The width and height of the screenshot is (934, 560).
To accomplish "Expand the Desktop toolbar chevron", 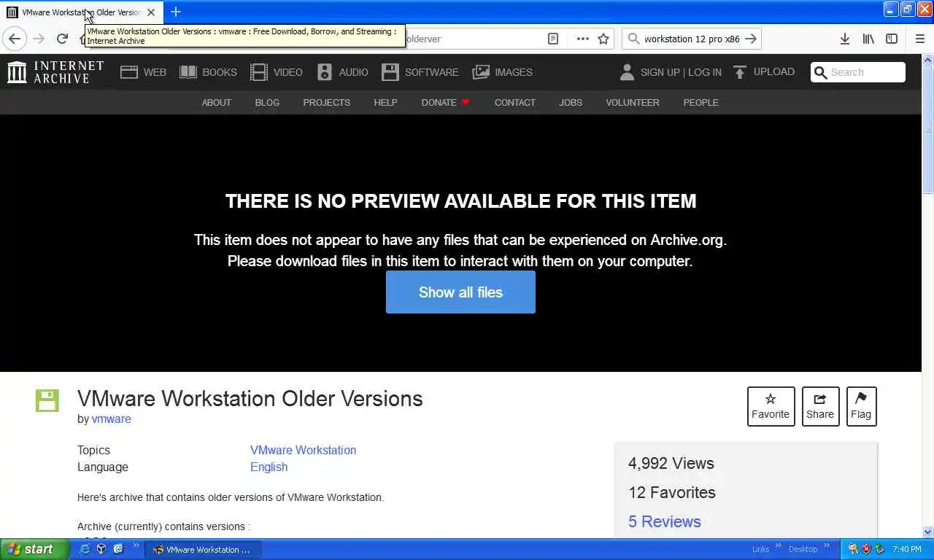I will click(x=827, y=546).
